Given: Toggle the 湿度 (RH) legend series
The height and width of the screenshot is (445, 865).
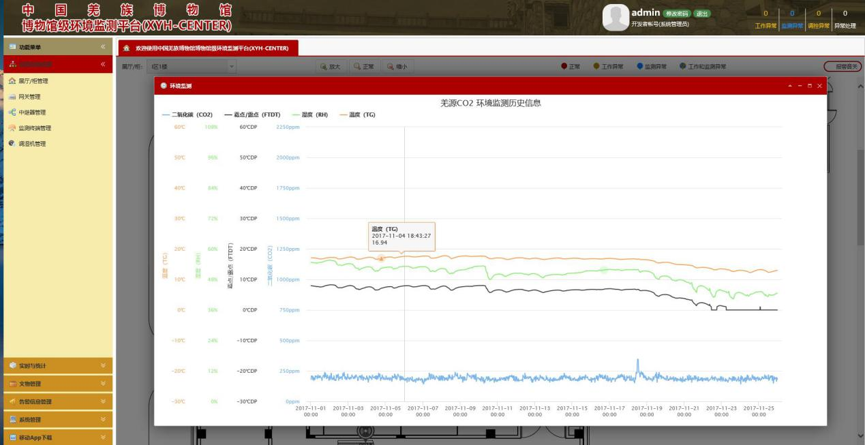Looking at the screenshot, I should [310, 115].
